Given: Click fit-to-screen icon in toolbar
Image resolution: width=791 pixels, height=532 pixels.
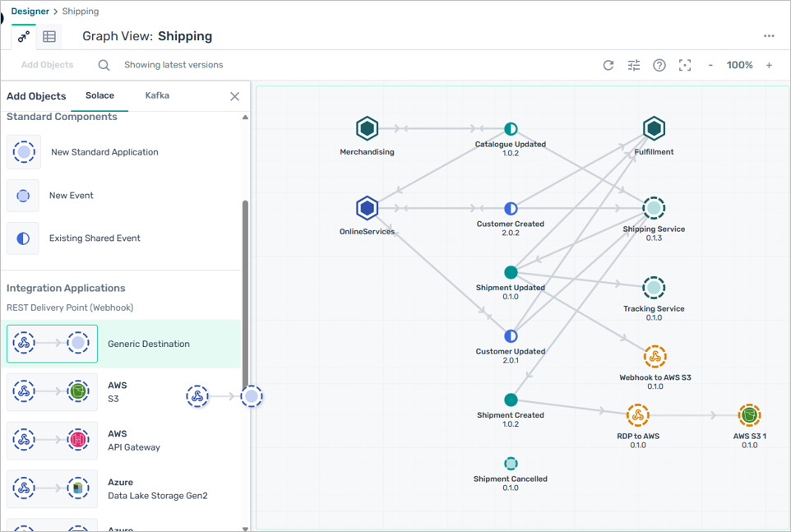Looking at the screenshot, I should [x=684, y=65].
